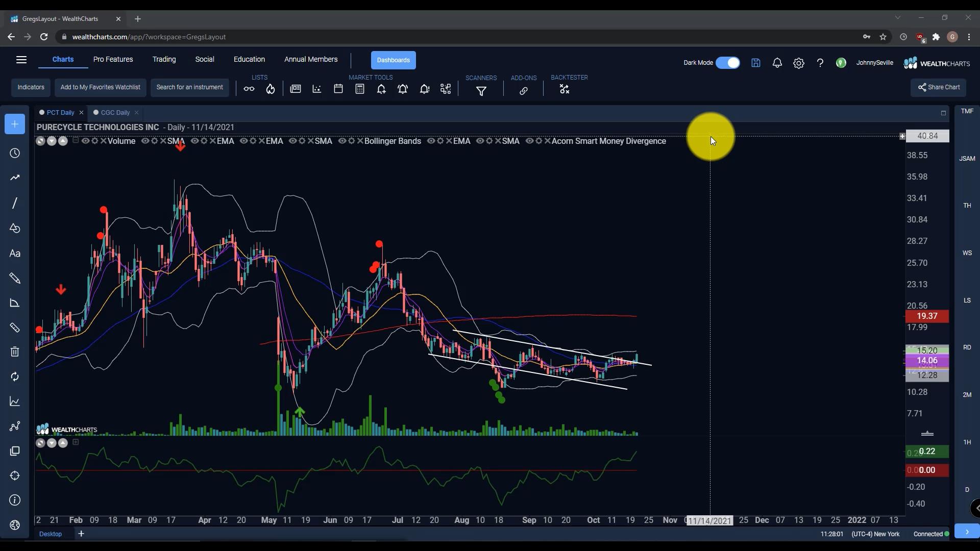Toggle visibility eye of Volume indicator
This screenshot has width=980, height=551.
85,141
